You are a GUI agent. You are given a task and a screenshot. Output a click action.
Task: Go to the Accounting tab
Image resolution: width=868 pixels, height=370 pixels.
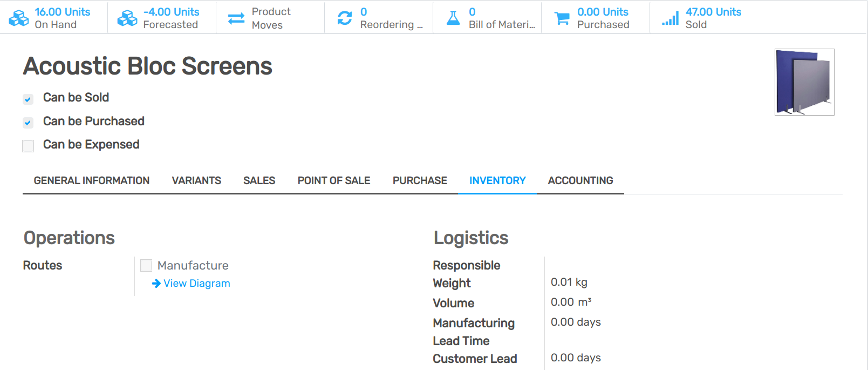tap(580, 180)
